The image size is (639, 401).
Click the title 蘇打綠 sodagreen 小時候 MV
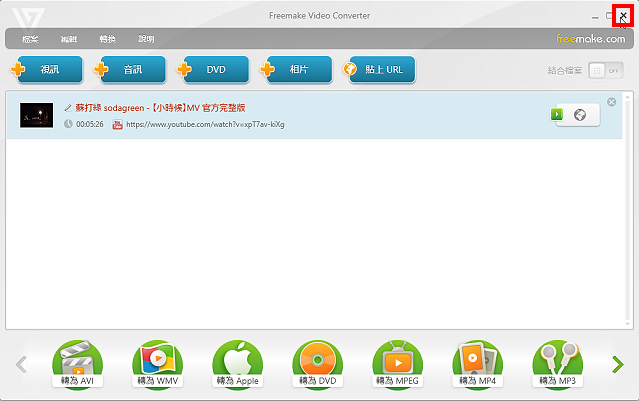point(160,108)
